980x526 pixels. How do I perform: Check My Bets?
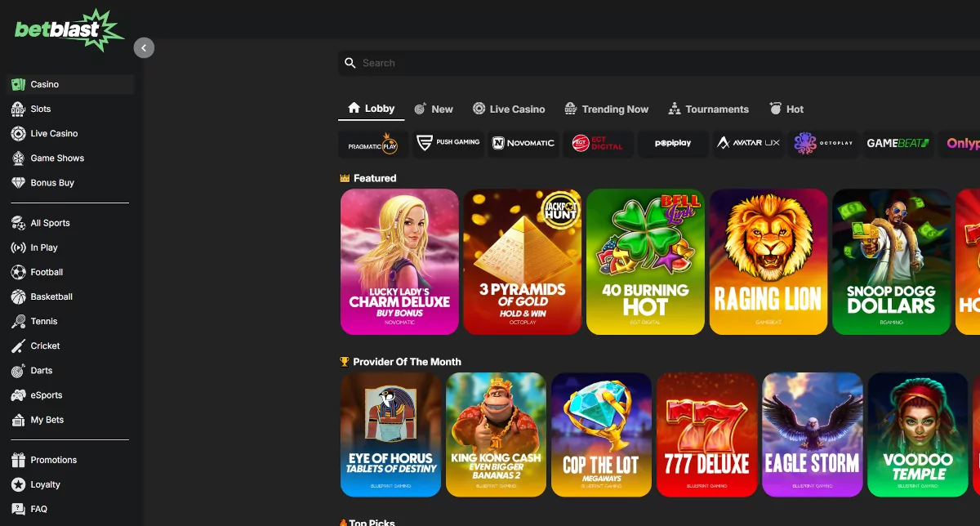(47, 419)
